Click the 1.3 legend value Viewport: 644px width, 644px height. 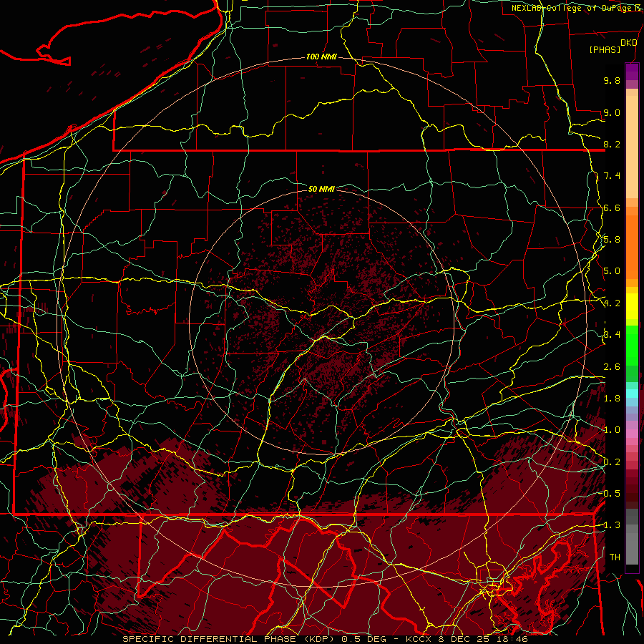point(612,525)
